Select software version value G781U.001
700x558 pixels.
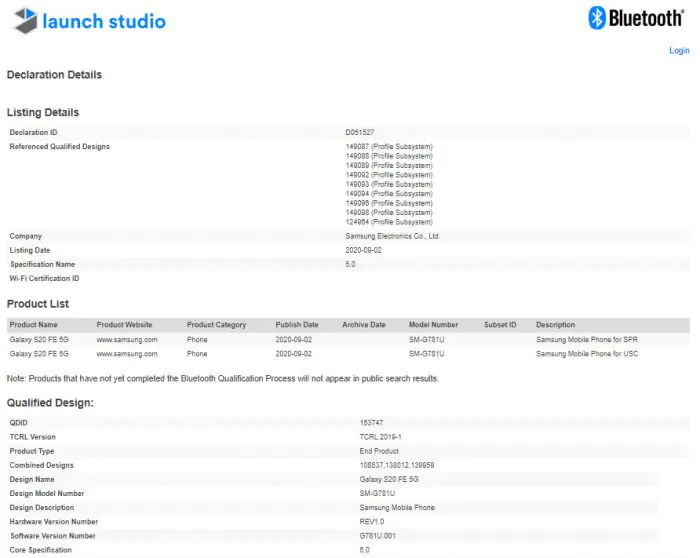[377, 536]
